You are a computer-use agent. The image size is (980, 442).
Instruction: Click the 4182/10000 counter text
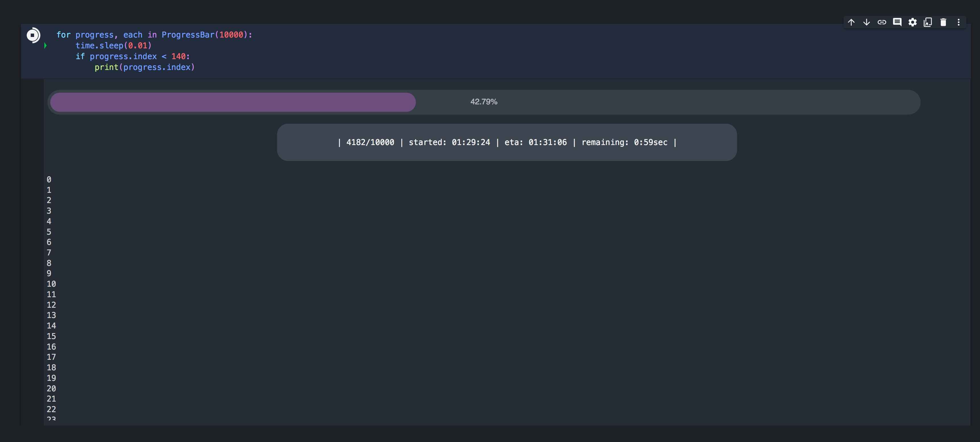coord(370,142)
